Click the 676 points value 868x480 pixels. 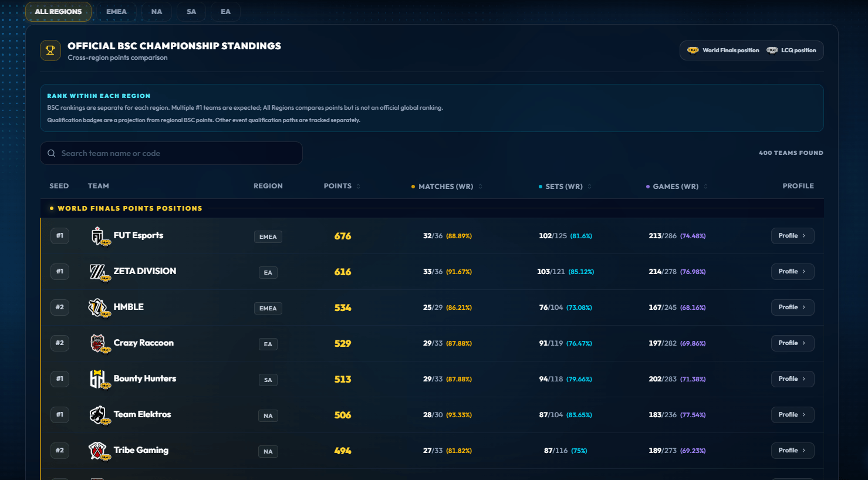pos(343,236)
